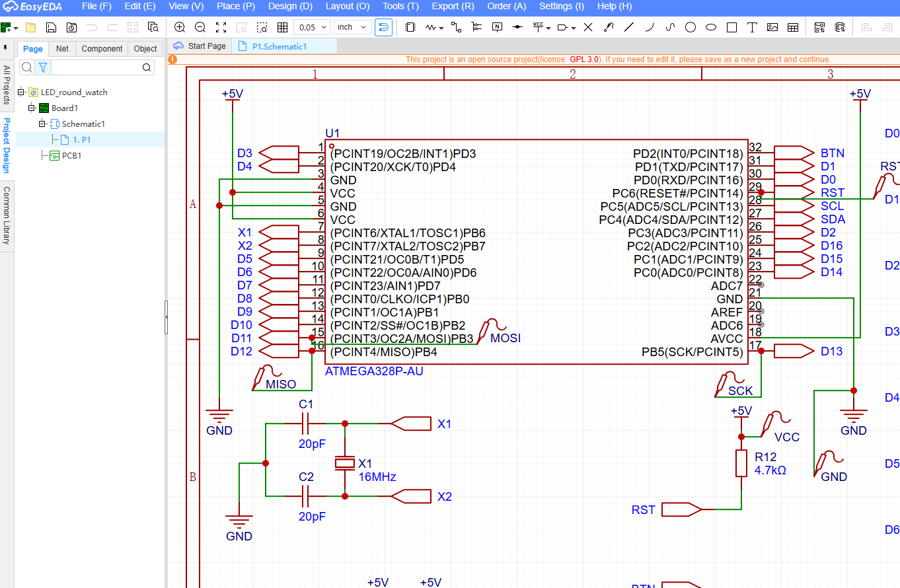Select the 1. P1 schematic page
Viewport: 900px width, 588px height.
click(81, 139)
